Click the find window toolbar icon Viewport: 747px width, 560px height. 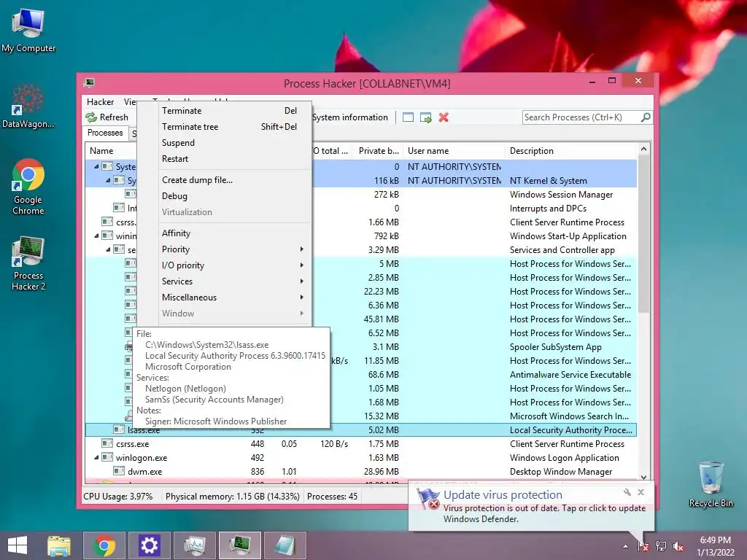click(x=409, y=117)
